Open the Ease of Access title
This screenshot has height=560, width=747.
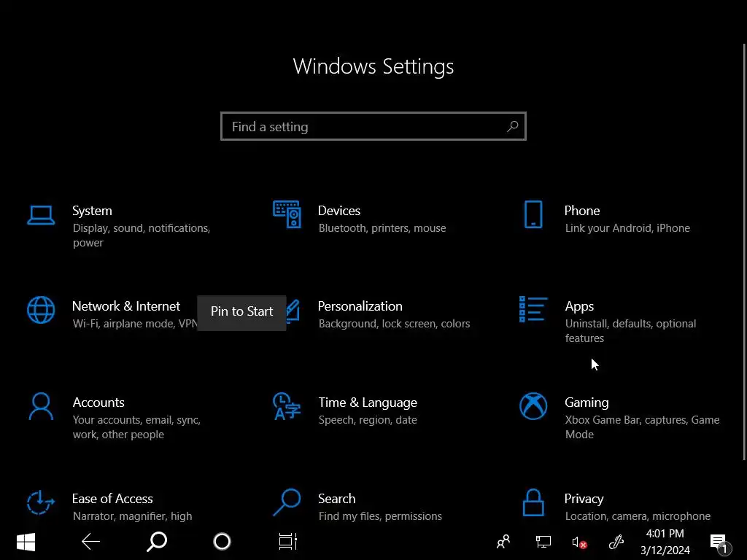tap(112, 499)
